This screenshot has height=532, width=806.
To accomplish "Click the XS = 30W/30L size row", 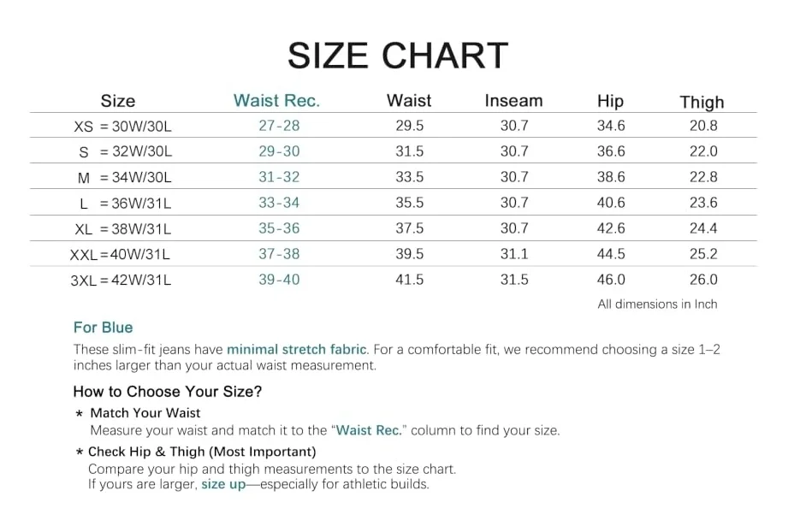I will point(394,126).
